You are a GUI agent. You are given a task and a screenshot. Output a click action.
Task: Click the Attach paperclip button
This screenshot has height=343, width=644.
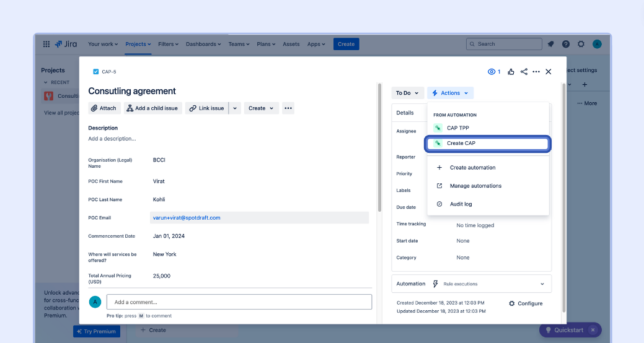pos(104,108)
